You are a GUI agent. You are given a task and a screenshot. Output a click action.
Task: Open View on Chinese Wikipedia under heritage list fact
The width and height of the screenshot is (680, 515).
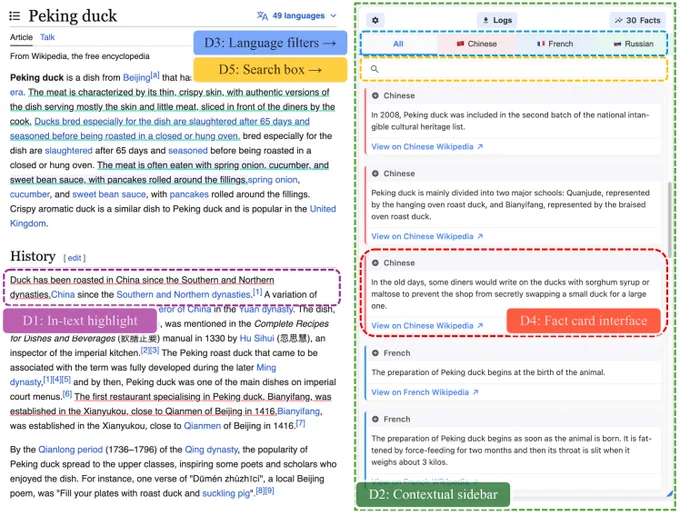[x=427, y=147]
